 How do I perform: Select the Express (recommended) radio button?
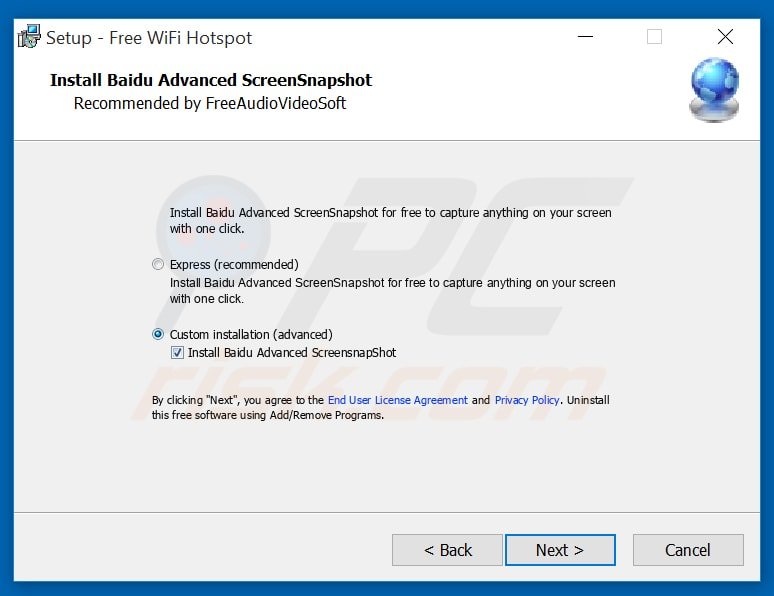[x=158, y=265]
